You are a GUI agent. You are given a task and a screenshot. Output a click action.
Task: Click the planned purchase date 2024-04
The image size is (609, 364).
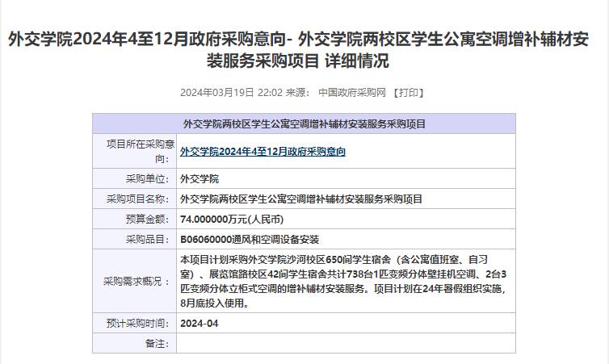(199, 324)
